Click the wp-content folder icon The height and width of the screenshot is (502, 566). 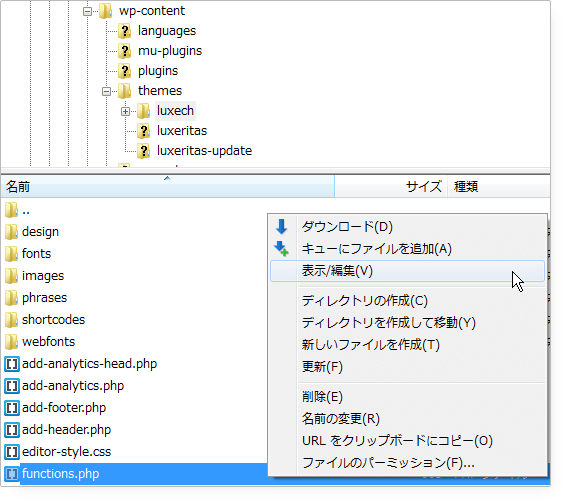pyautogui.click(x=106, y=11)
